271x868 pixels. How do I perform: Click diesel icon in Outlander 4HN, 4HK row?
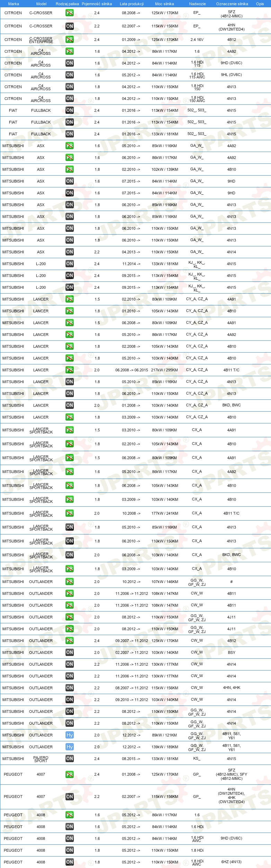70,688
